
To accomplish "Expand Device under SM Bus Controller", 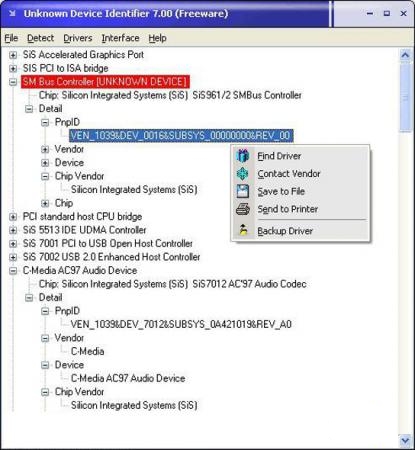I will (45, 163).
